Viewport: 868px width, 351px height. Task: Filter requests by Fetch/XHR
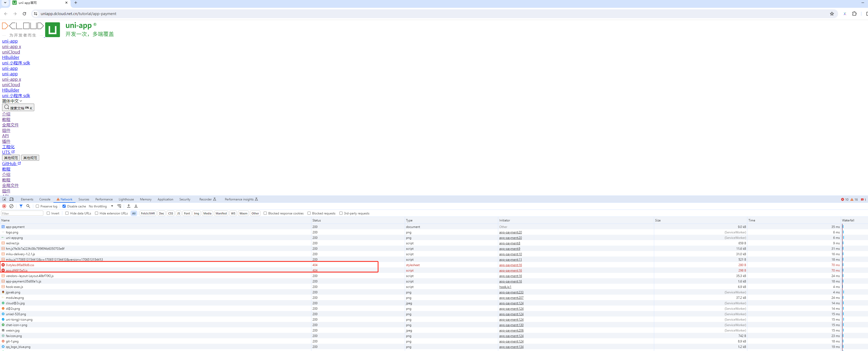(148, 213)
